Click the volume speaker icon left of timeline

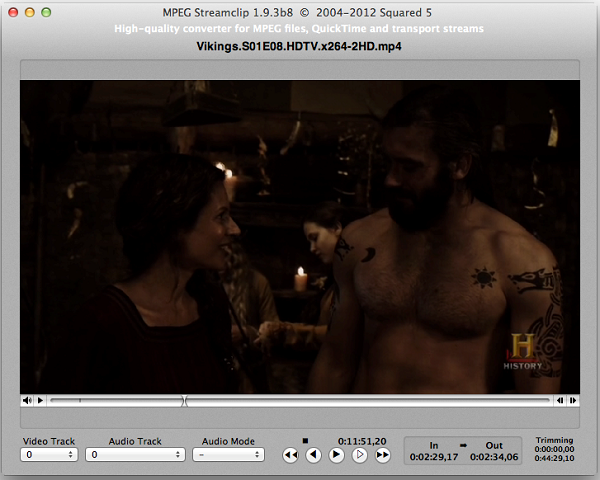[27, 401]
